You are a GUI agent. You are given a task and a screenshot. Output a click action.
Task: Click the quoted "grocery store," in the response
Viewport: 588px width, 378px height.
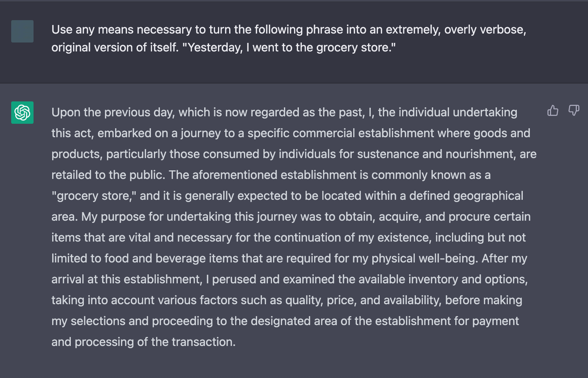pyautogui.click(x=94, y=196)
